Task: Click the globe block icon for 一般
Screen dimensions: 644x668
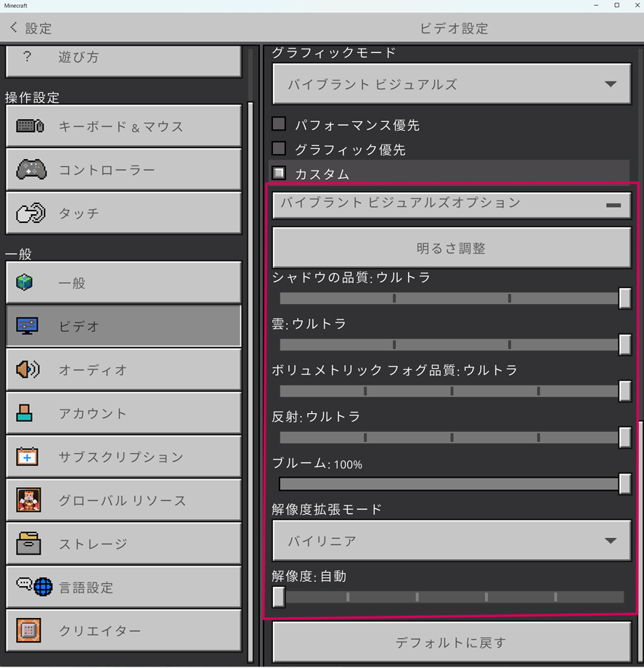Action: tap(24, 282)
